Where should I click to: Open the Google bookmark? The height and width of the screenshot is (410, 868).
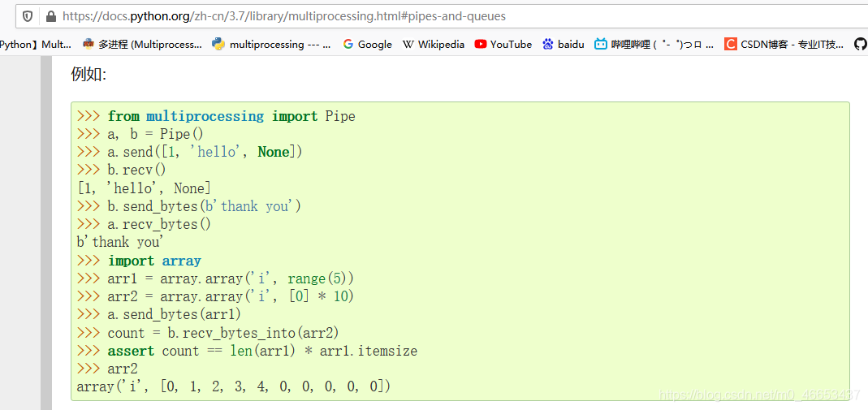point(367,45)
